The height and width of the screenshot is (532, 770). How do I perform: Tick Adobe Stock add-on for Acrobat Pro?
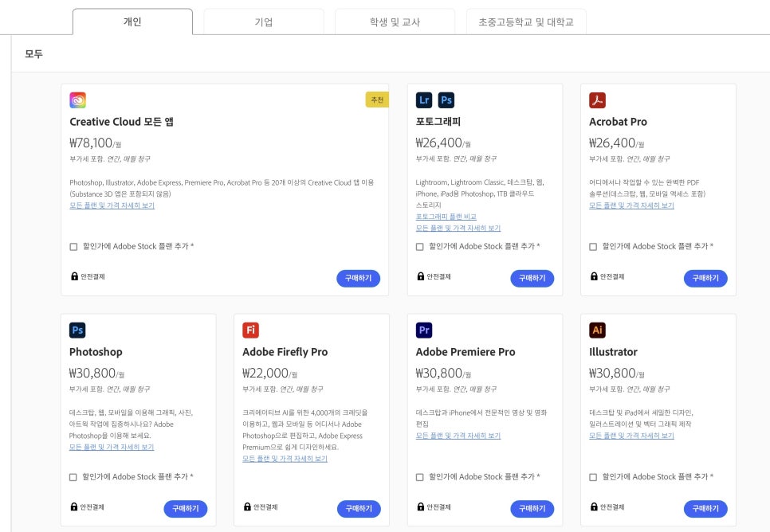click(x=593, y=247)
